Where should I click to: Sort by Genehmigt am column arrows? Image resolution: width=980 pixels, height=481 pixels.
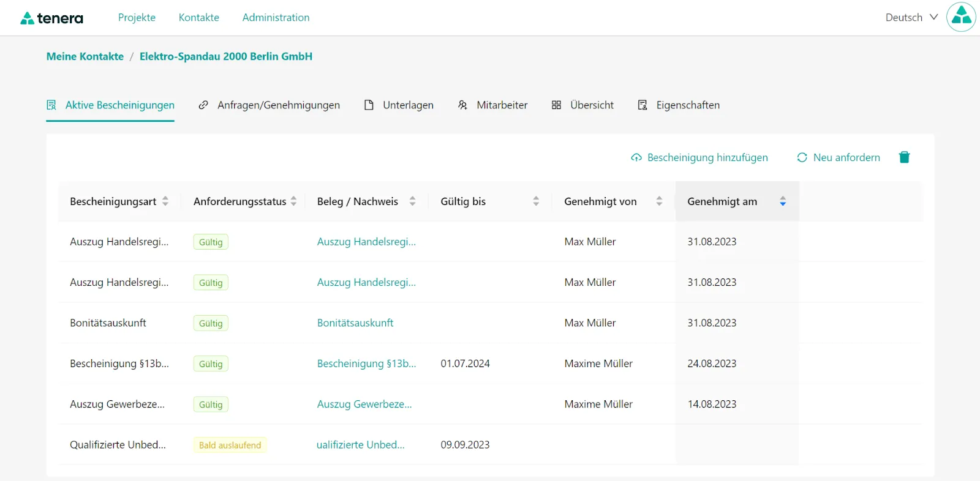pyautogui.click(x=783, y=201)
